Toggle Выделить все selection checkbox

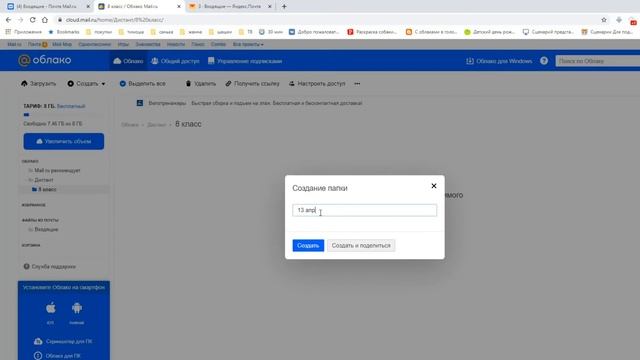142,83
